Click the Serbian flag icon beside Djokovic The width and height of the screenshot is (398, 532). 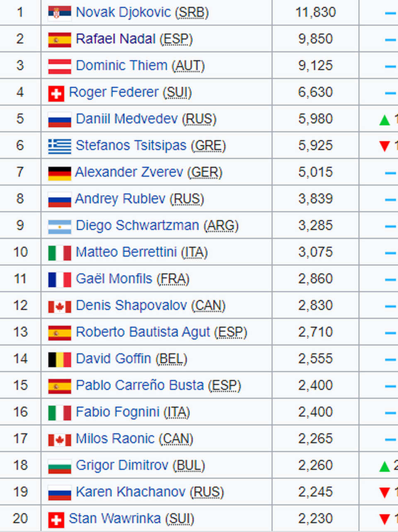click(x=59, y=13)
